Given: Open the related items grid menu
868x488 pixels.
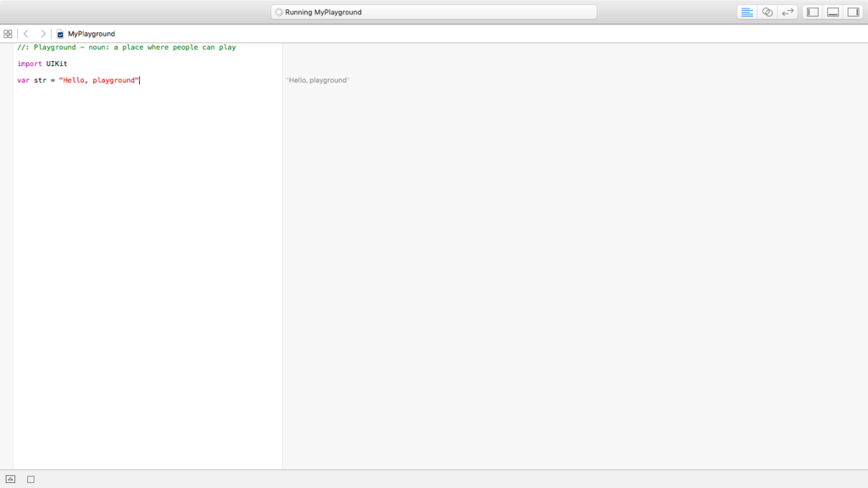Looking at the screenshot, I should click(x=8, y=34).
